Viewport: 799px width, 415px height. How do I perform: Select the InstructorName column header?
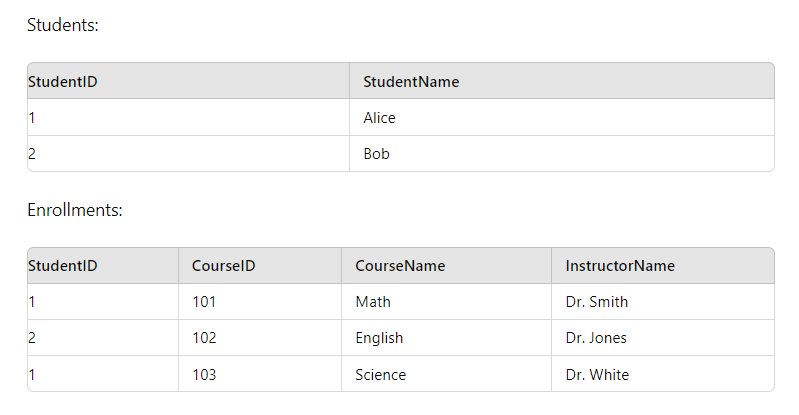(x=620, y=266)
